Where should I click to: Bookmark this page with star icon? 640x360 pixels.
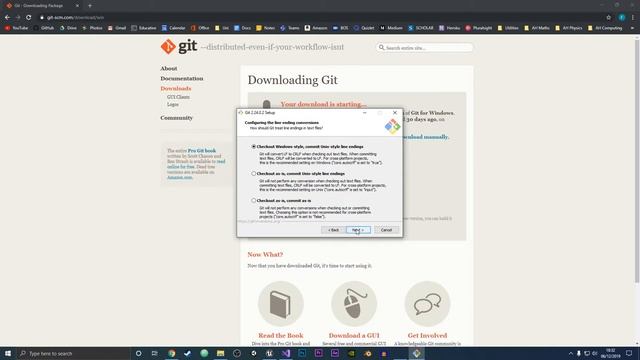(609, 18)
